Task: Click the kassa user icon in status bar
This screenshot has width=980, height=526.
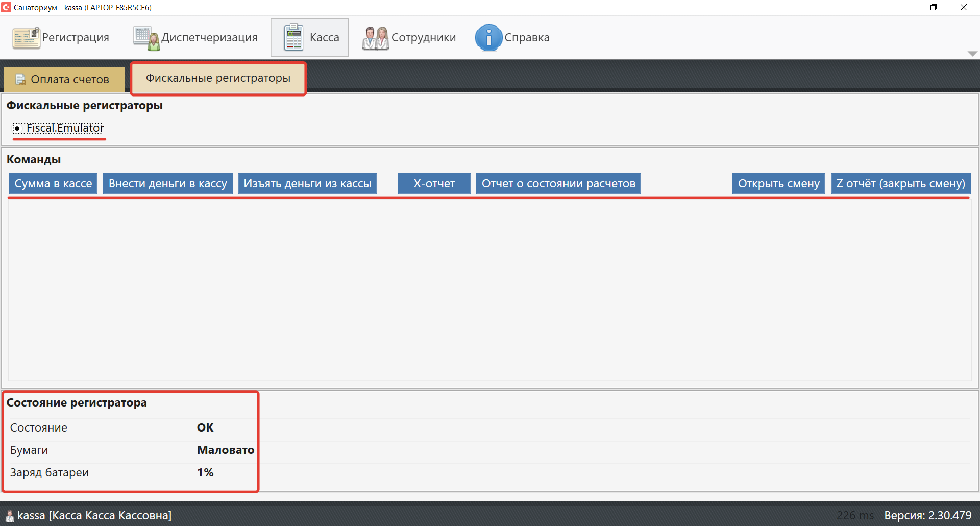Action: 9,515
